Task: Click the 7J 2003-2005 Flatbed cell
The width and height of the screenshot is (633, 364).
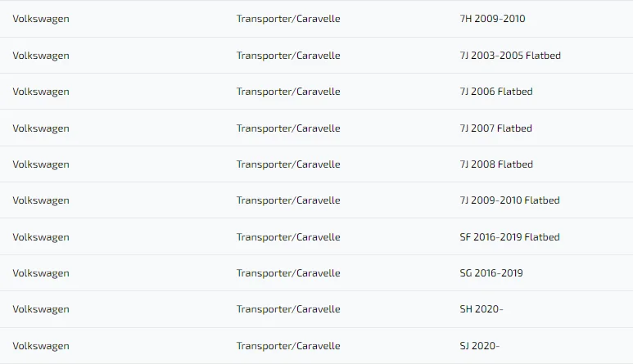Action: [510, 56]
